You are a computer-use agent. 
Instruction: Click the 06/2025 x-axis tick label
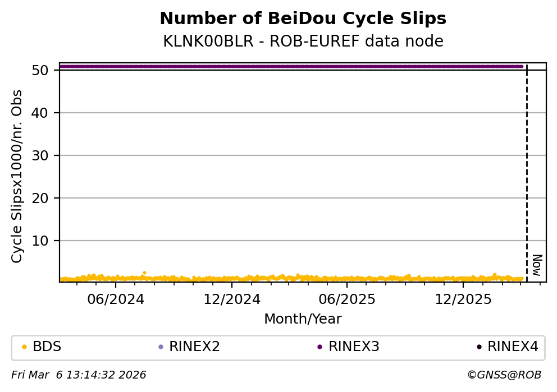point(346,299)
